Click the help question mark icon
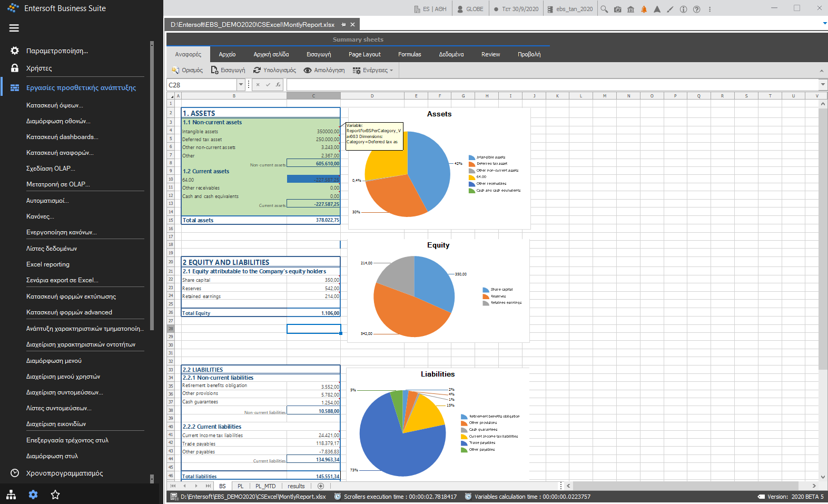Screen dimensions: 828x504 pos(696,9)
